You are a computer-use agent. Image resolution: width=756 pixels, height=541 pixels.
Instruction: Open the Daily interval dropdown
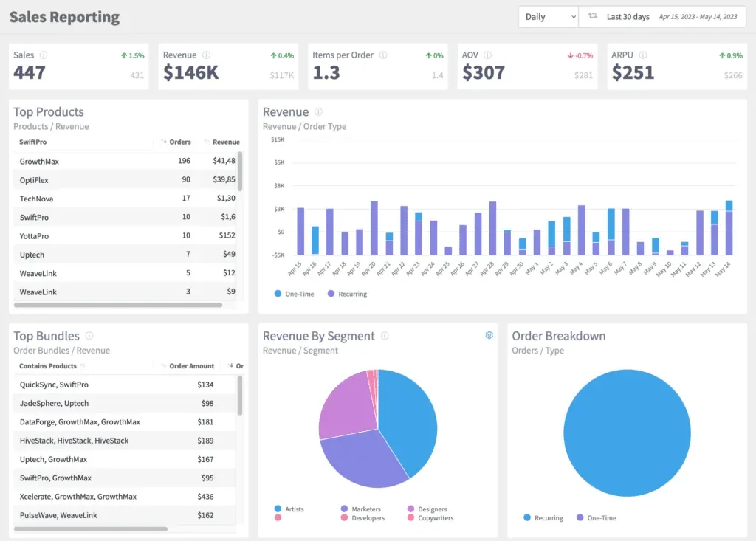(x=549, y=17)
